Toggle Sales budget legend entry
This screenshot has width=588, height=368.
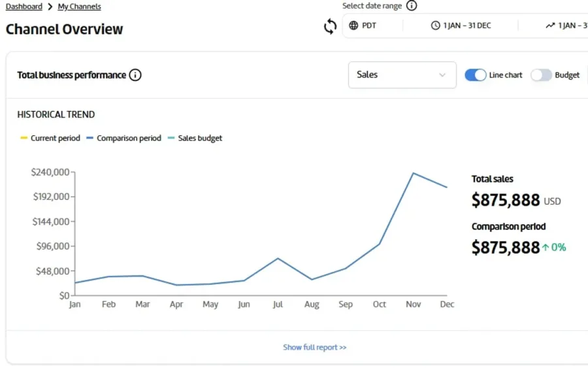point(195,138)
